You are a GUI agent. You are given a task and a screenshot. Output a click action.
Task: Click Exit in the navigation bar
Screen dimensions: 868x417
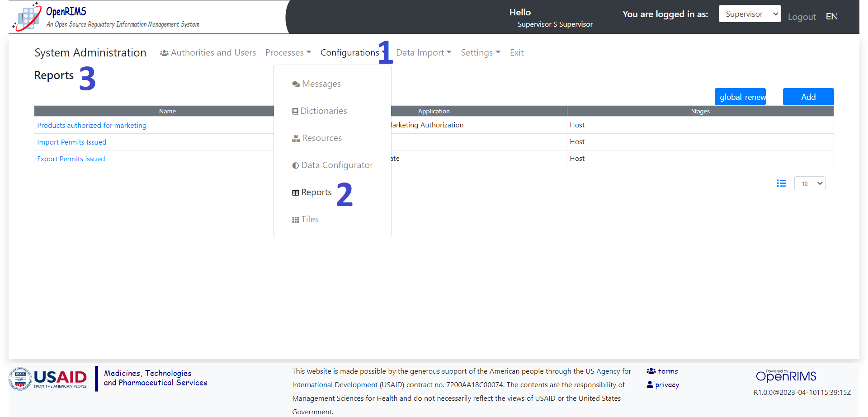(517, 53)
